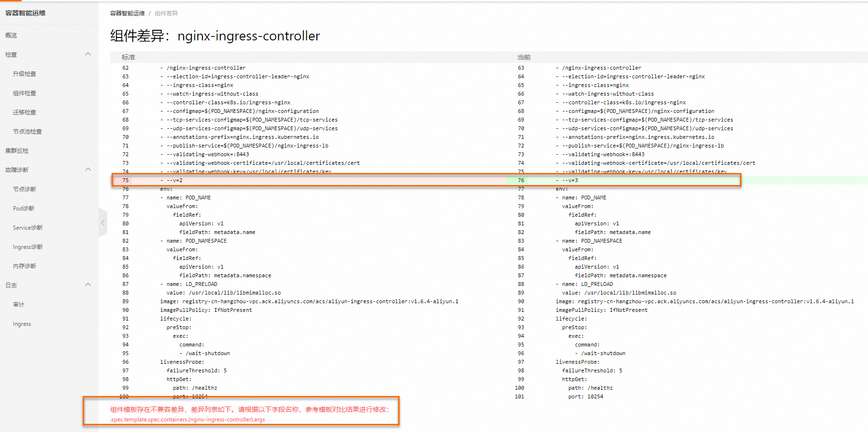Click line number 76 in 当前 pane

point(521,180)
